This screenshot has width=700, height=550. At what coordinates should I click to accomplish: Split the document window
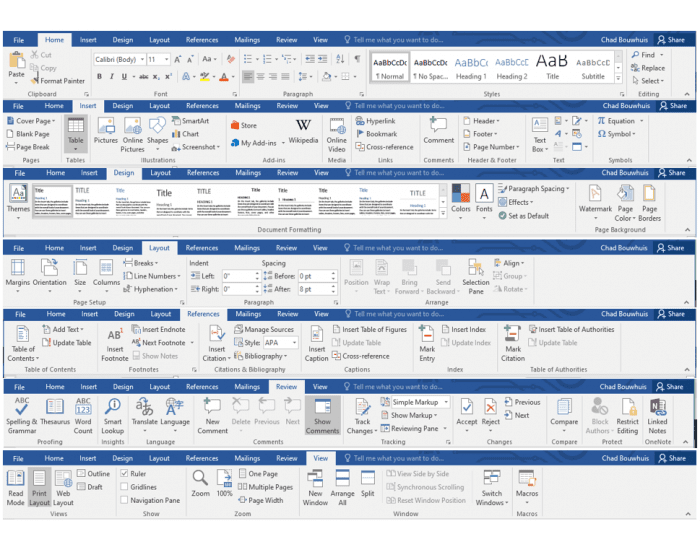pos(367,483)
